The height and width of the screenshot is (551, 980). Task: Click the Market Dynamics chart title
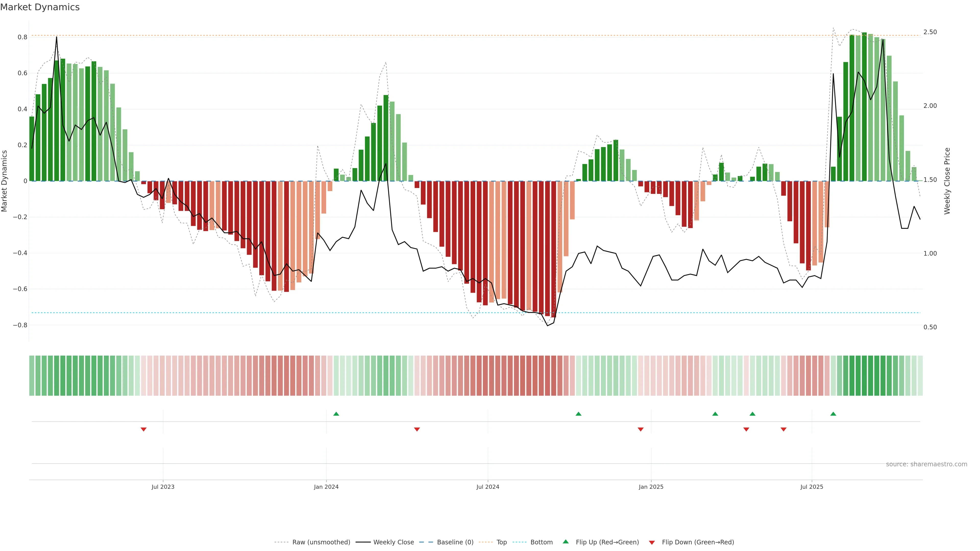pyautogui.click(x=40, y=7)
